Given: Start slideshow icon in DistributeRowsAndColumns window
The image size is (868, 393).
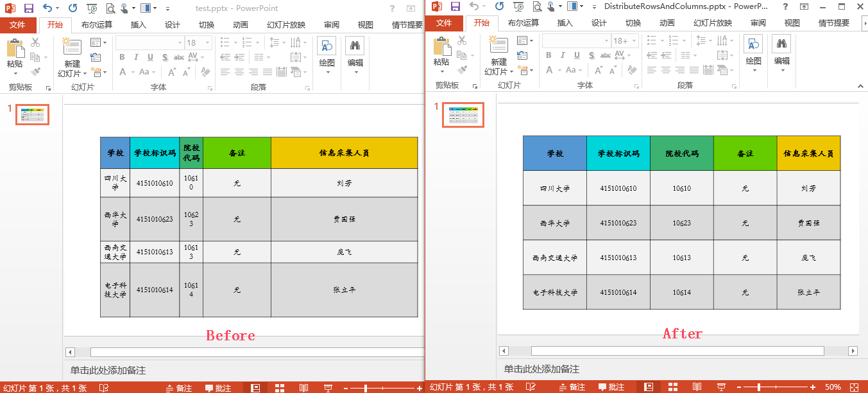Looking at the screenshot, I should tap(518, 6).
